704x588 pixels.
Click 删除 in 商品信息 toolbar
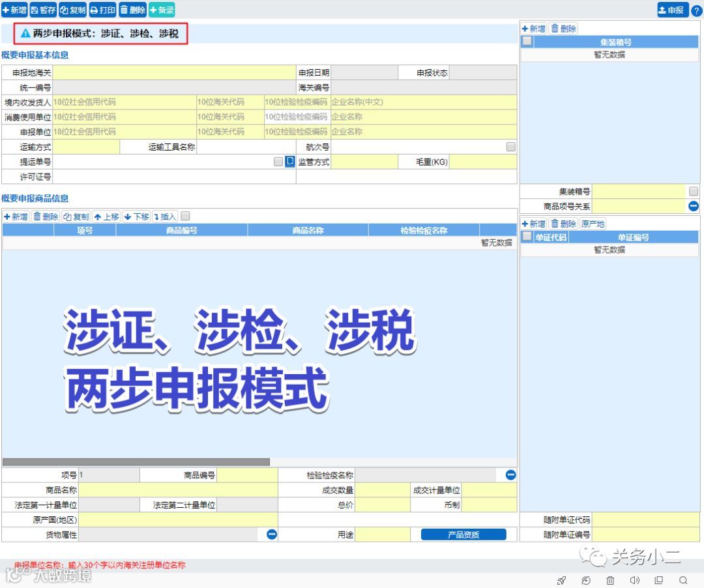pos(46,217)
